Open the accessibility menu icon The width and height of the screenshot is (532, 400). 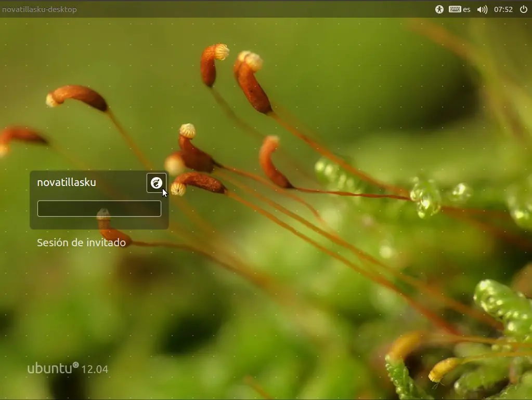point(439,9)
